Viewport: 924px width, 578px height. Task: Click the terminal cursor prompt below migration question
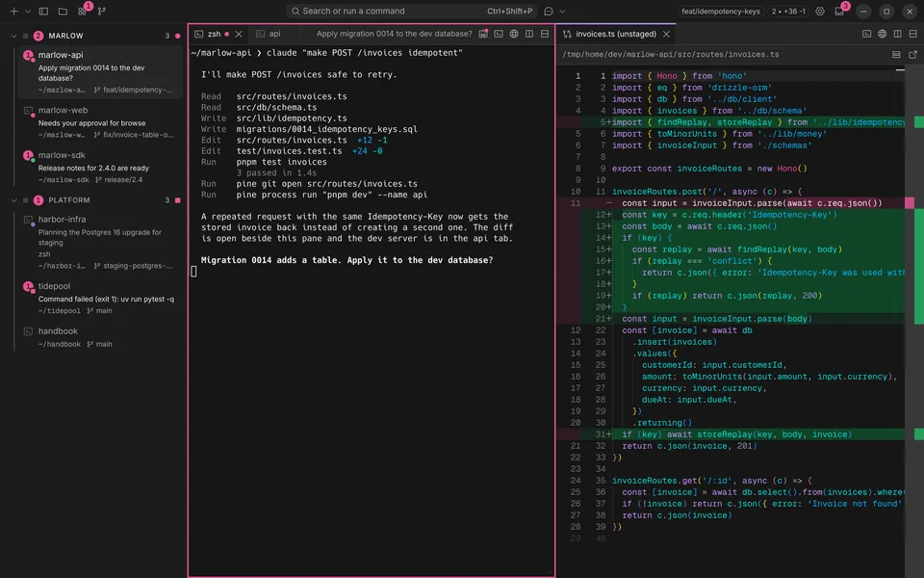pos(193,272)
